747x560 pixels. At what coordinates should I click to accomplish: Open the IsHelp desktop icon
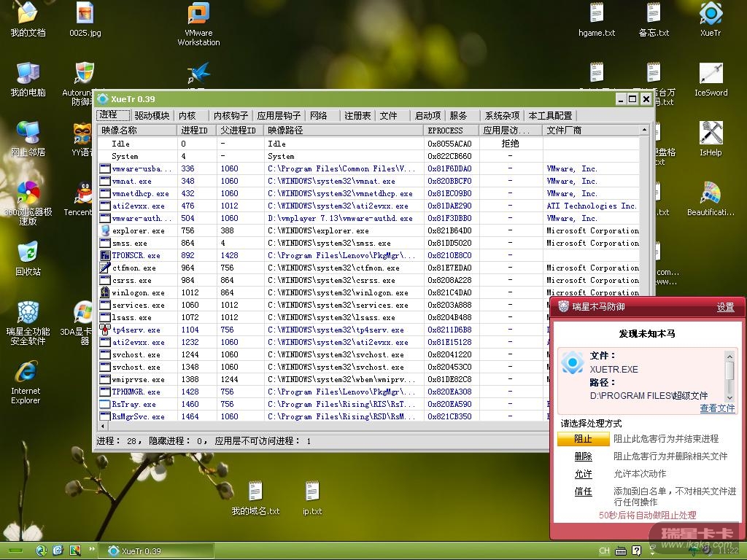711,134
